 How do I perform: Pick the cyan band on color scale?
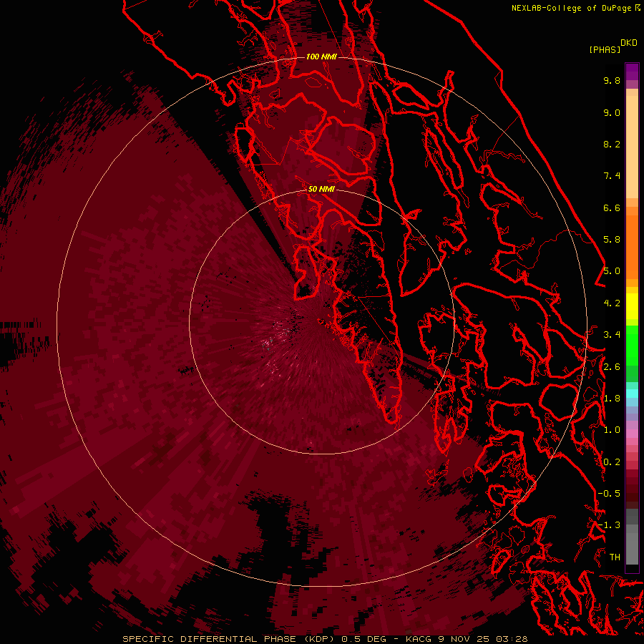click(632, 394)
